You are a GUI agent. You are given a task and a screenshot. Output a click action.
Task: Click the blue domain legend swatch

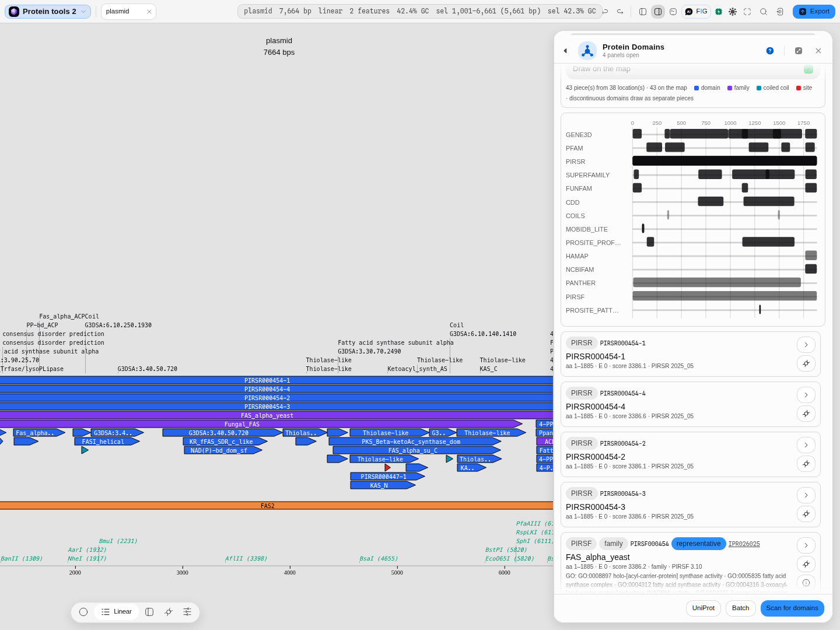pos(696,88)
